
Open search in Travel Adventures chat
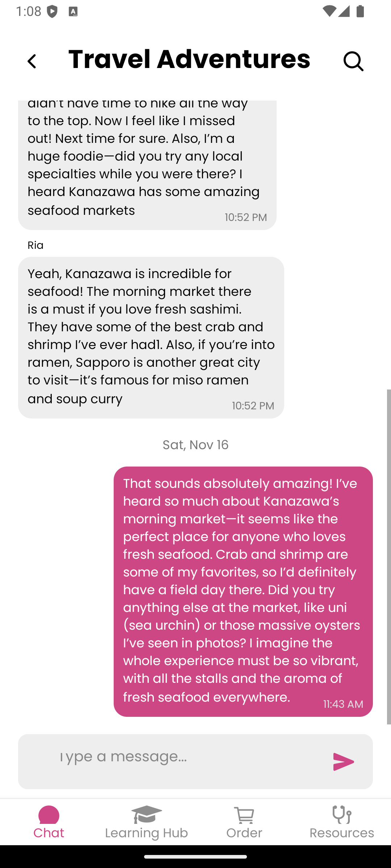click(x=353, y=61)
